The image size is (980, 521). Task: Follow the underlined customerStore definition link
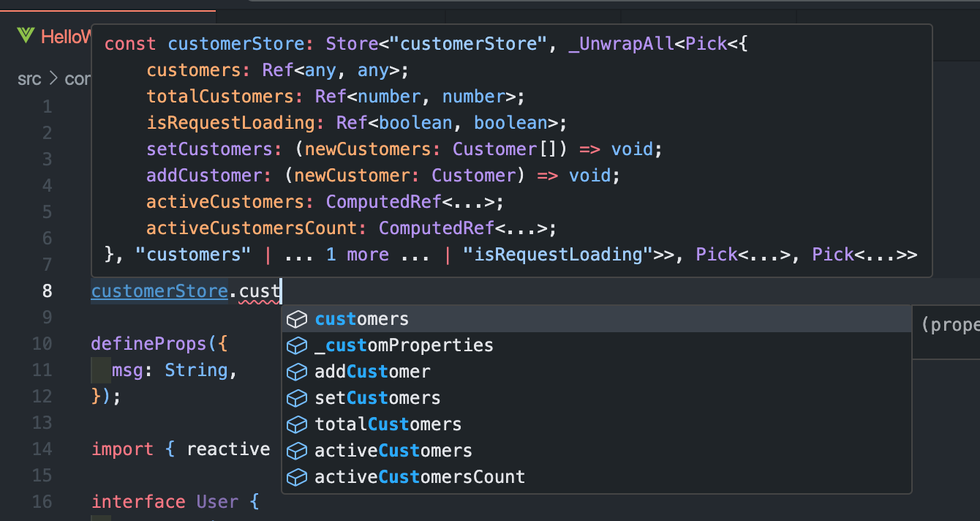(x=159, y=291)
